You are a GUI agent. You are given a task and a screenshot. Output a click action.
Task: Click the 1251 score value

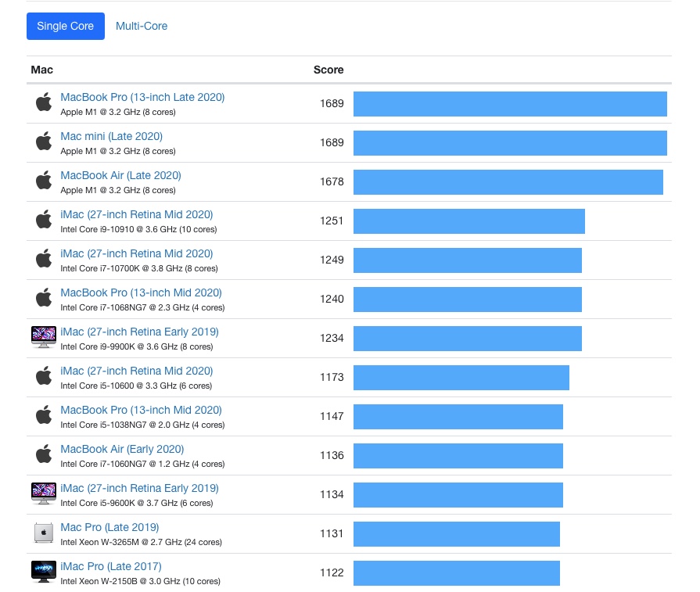coord(332,221)
